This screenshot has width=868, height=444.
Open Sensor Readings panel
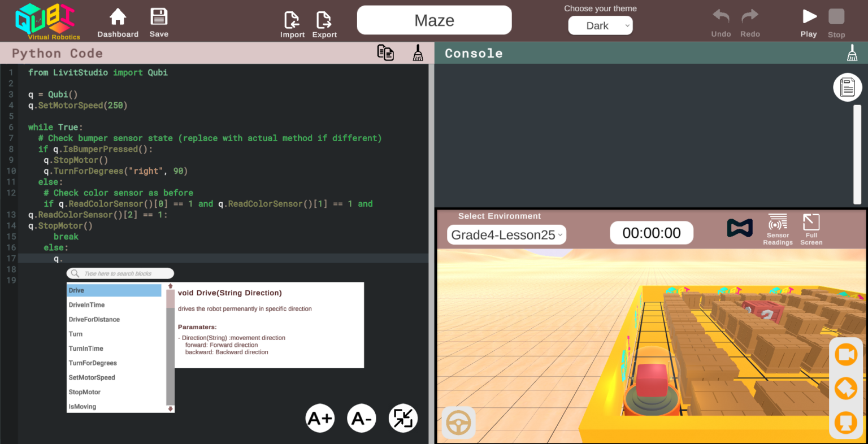(778, 229)
